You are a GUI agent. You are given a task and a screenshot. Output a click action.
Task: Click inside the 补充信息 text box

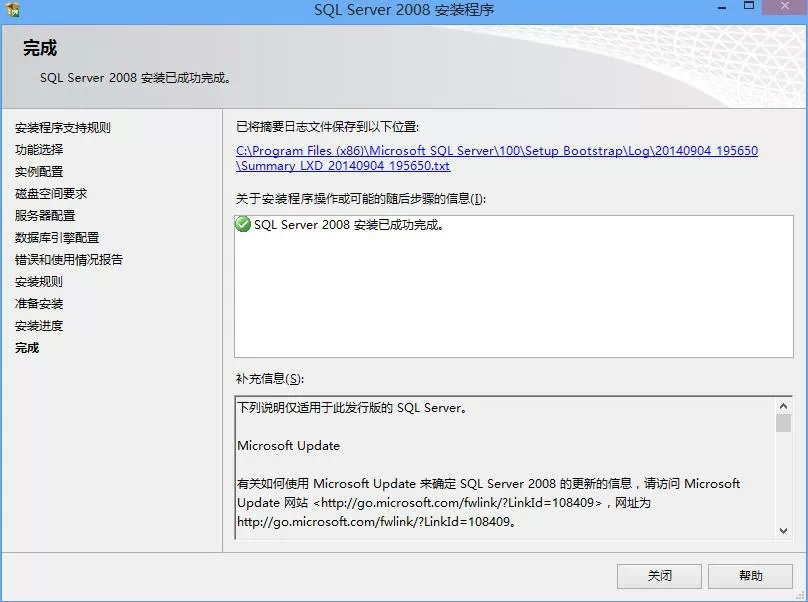500,465
